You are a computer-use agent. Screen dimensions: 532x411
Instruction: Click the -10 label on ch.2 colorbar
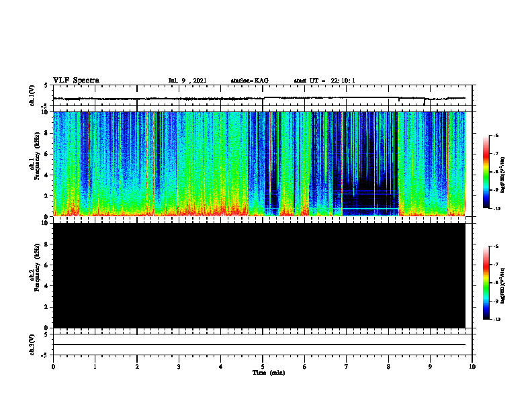click(496, 320)
